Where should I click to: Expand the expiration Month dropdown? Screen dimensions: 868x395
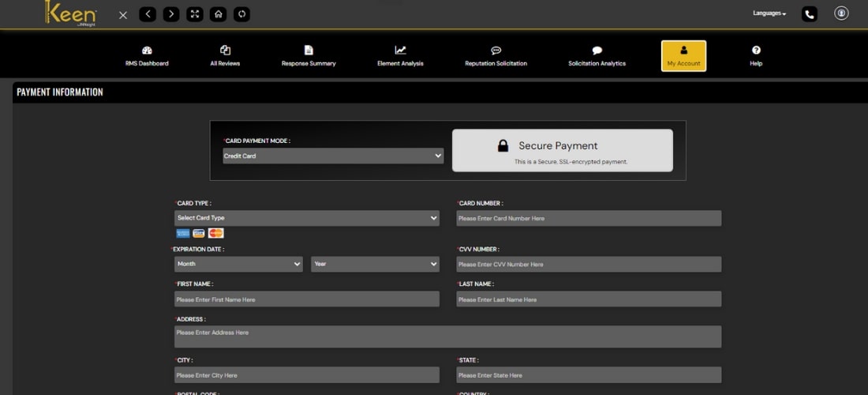pyautogui.click(x=238, y=264)
